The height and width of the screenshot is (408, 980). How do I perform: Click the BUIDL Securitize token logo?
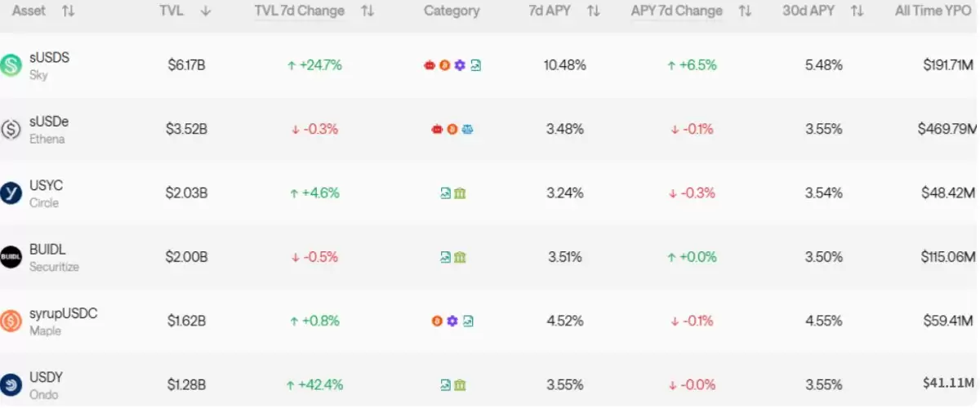tap(11, 256)
